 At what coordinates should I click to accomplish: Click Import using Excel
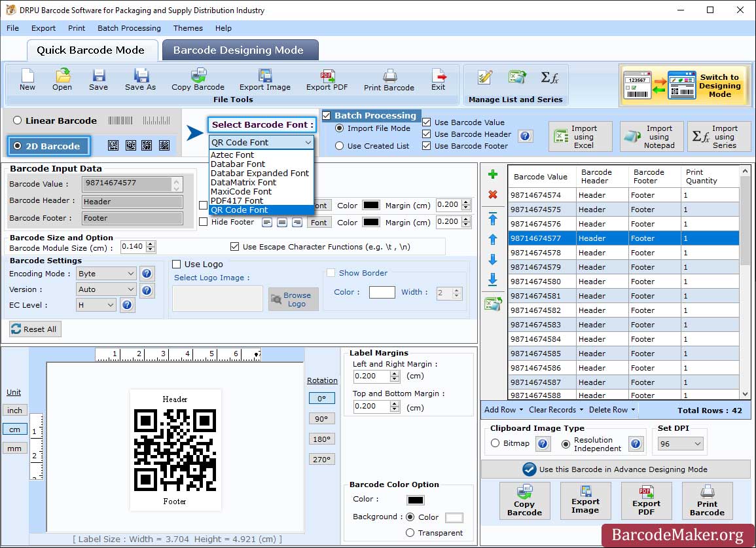(581, 137)
